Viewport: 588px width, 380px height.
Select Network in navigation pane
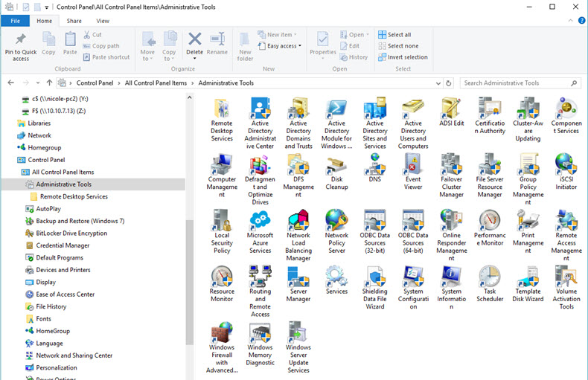(x=39, y=135)
